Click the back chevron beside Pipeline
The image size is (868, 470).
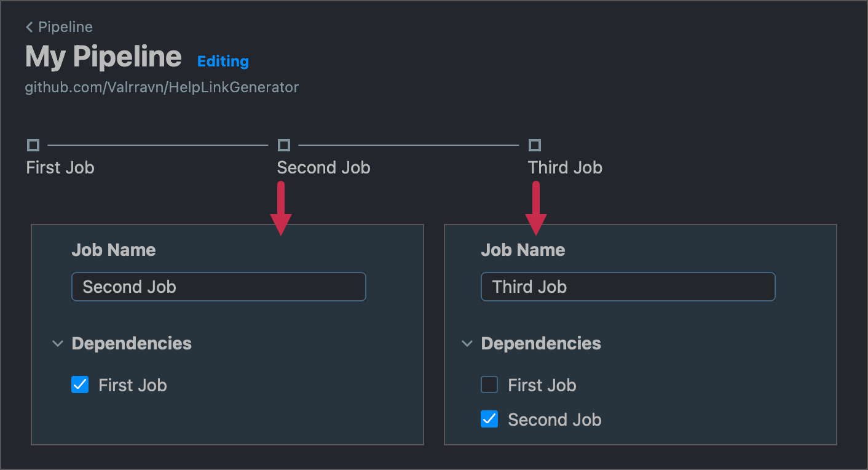(30, 27)
